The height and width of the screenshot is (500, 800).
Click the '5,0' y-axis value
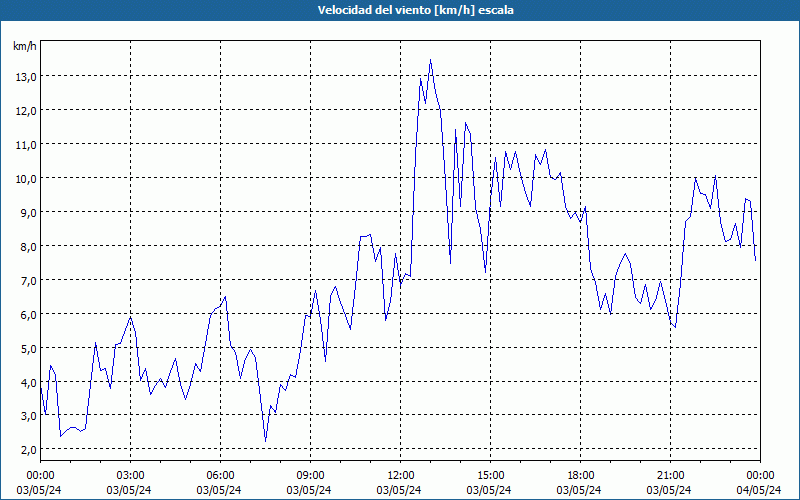point(29,348)
